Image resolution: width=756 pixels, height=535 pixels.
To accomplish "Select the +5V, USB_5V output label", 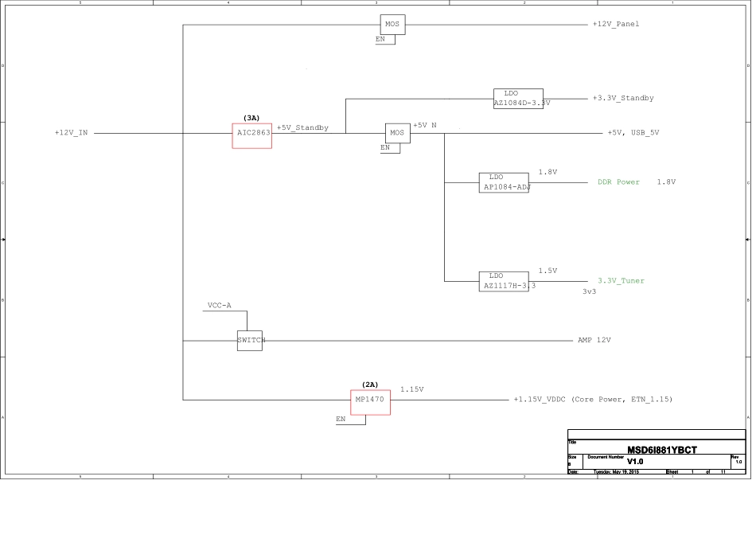I will click(633, 132).
